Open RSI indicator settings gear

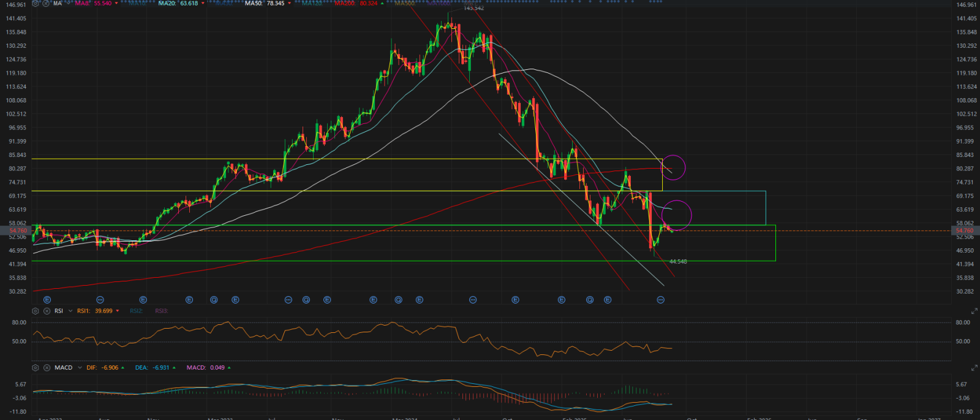(x=36, y=311)
